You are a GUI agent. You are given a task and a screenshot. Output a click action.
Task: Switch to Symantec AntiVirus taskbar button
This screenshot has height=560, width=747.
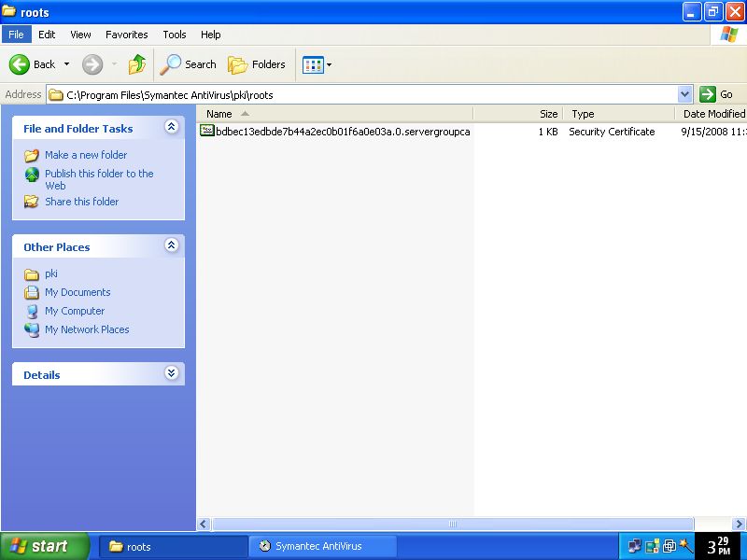322,546
